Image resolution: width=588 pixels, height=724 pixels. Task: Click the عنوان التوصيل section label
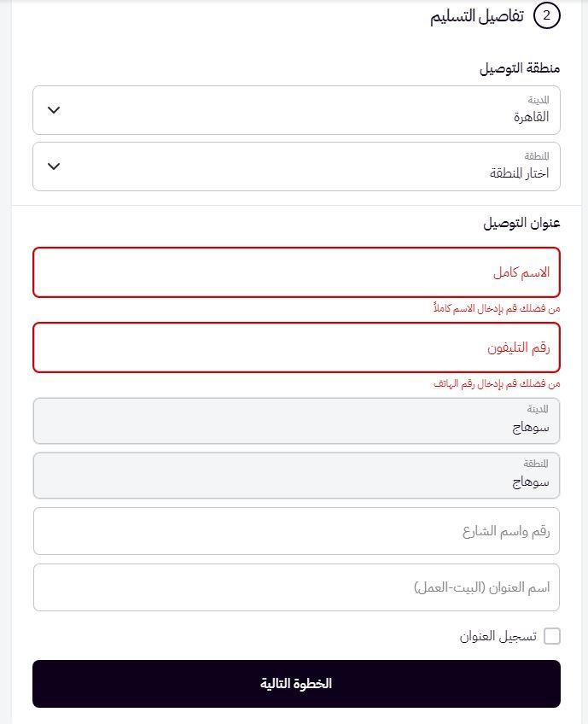click(521, 224)
